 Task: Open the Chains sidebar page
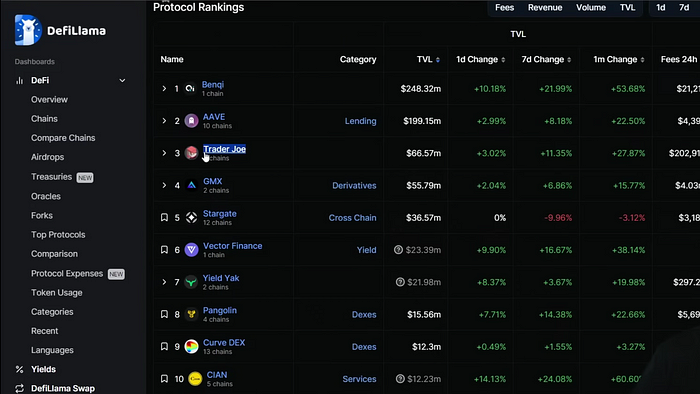[x=44, y=119]
